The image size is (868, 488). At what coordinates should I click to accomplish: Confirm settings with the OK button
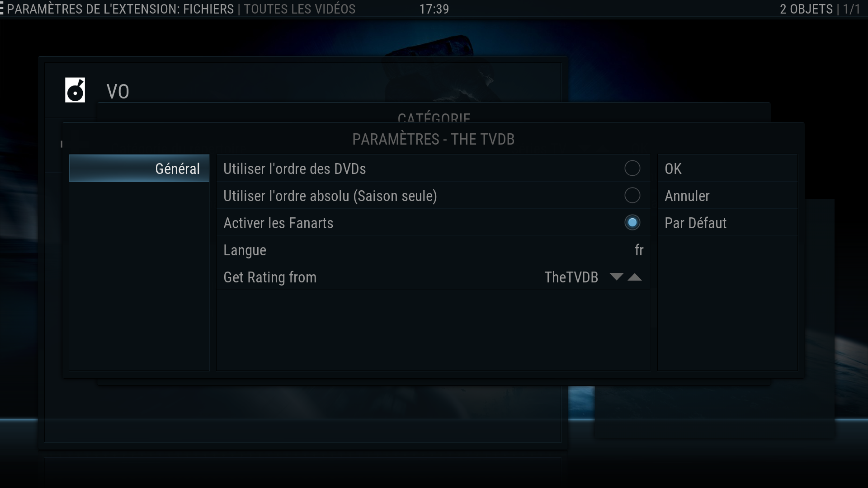pos(727,168)
